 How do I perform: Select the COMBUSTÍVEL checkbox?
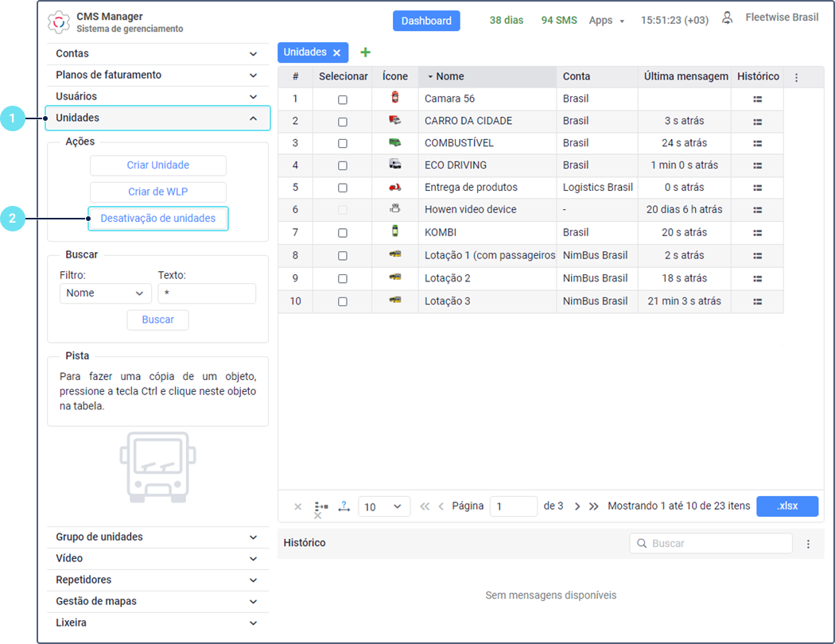[x=343, y=144]
